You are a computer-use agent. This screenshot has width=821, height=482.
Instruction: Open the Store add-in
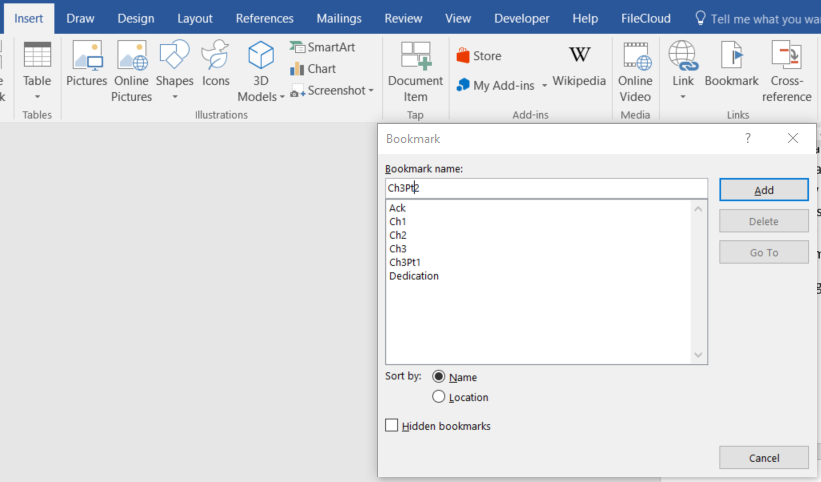(479, 56)
